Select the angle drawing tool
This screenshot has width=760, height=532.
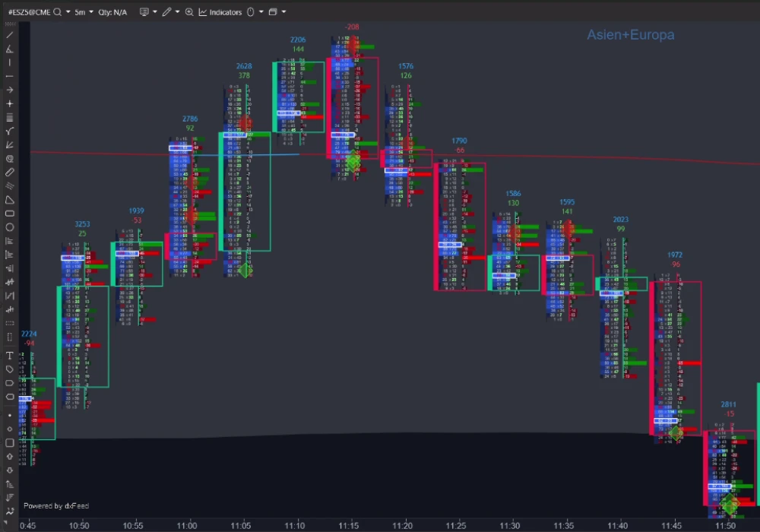click(x=9, y=49)
